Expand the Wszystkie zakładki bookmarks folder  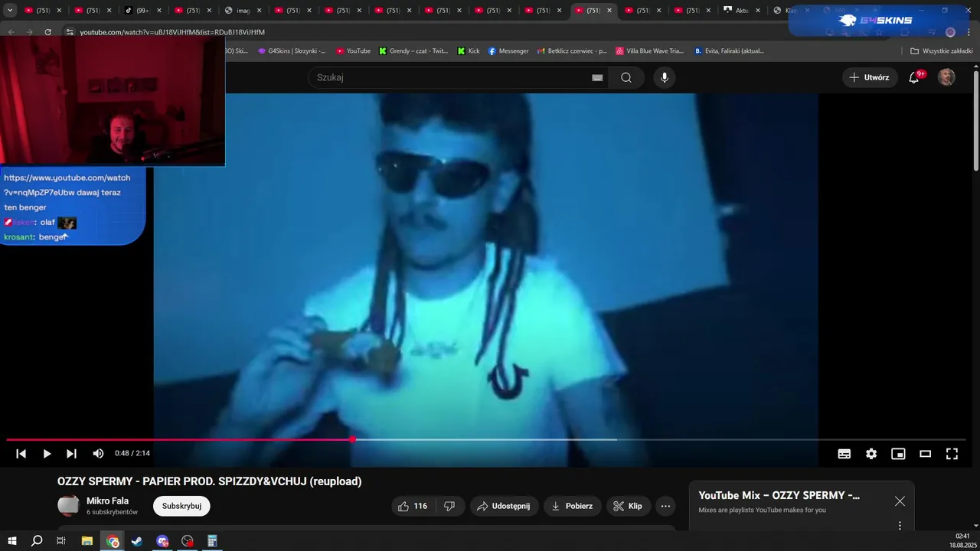point(942,51)
